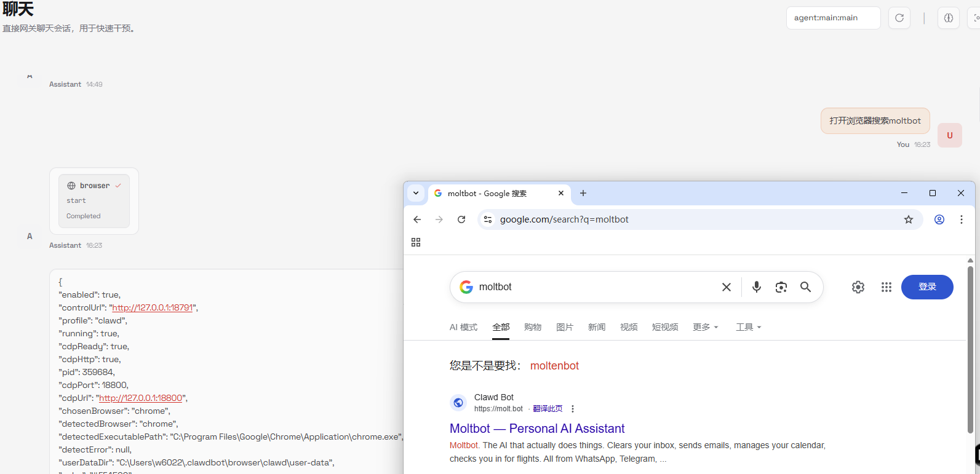Open Google apps grid
The height and width of the screenshot is (474, 980).
tap(886, 287)
